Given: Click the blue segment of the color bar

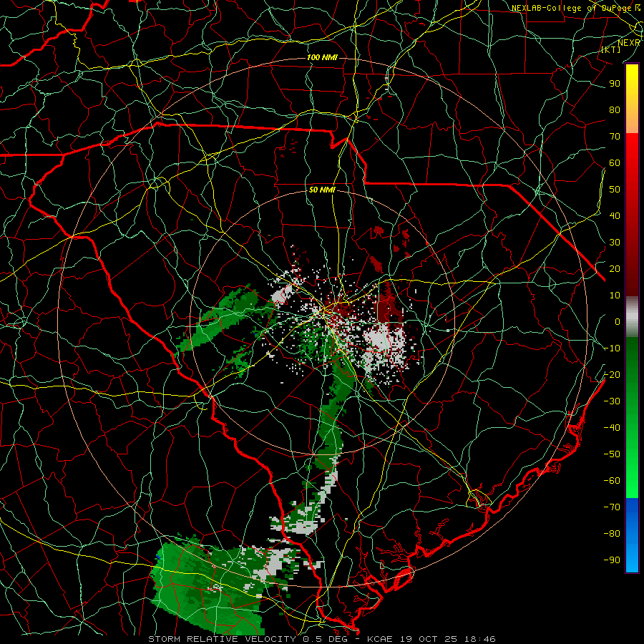Looking at the screenshot, I should [632, 535].
